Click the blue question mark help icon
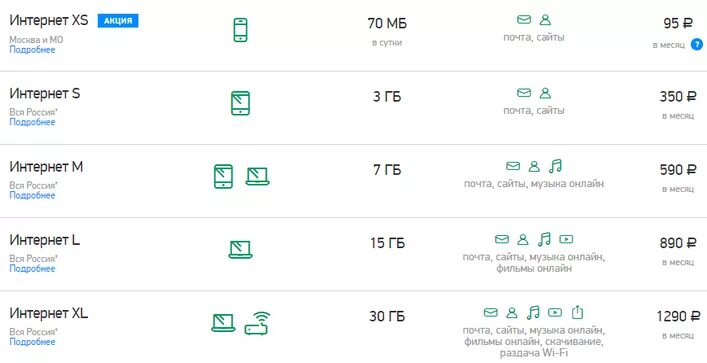This screenshot has width=707, height=363. coord(697,44)
